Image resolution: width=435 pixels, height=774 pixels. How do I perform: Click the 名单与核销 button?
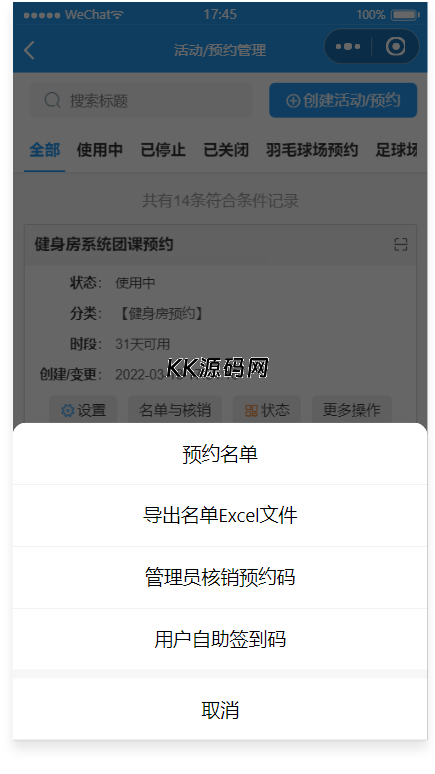point(175,410)
